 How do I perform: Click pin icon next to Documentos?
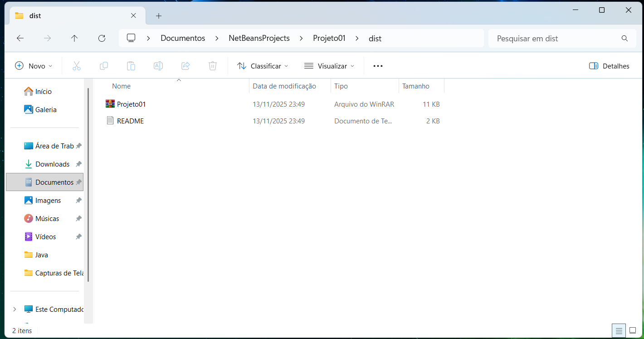(x=78, y=182)
